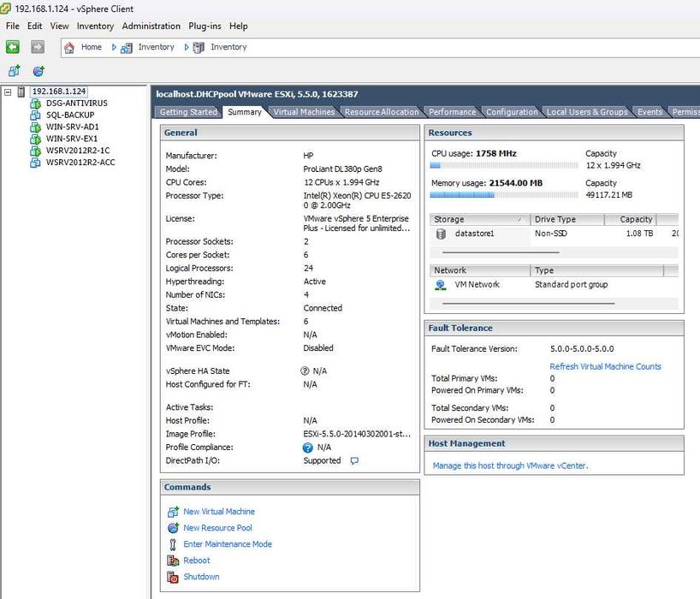Open the Help menu
Image resolution: width=700 pixels, height=599 pixels.
(x=239, y=26)
